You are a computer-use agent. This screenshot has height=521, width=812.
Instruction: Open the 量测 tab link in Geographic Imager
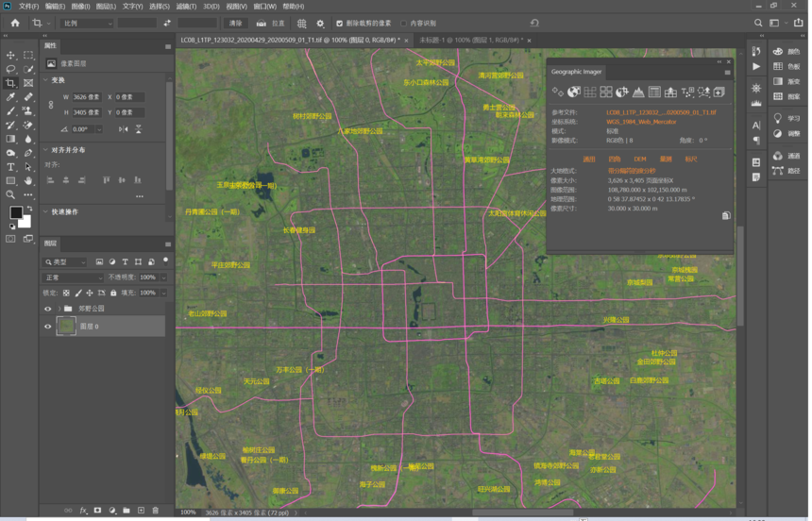point(666,159)
